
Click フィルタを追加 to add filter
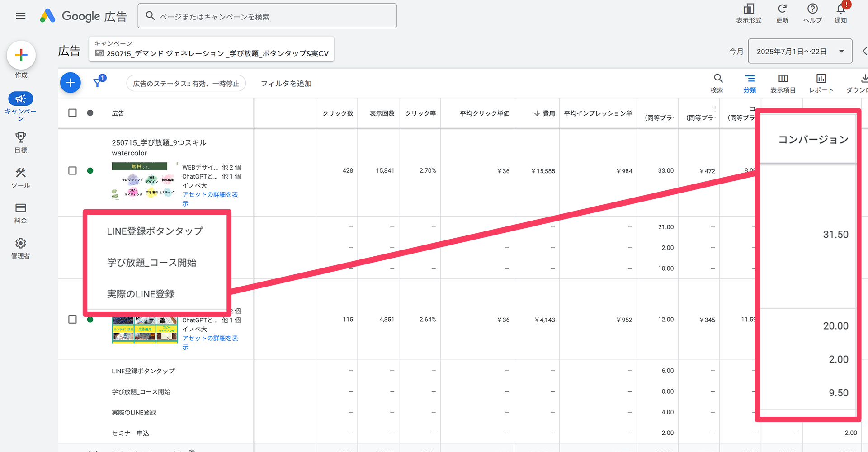286,84
